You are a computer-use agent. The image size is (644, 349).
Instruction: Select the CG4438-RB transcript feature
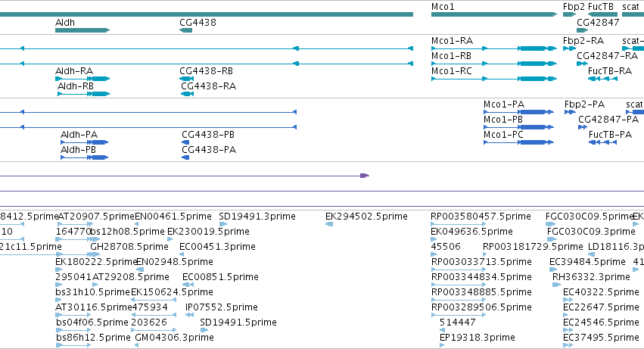pos(186,79)
